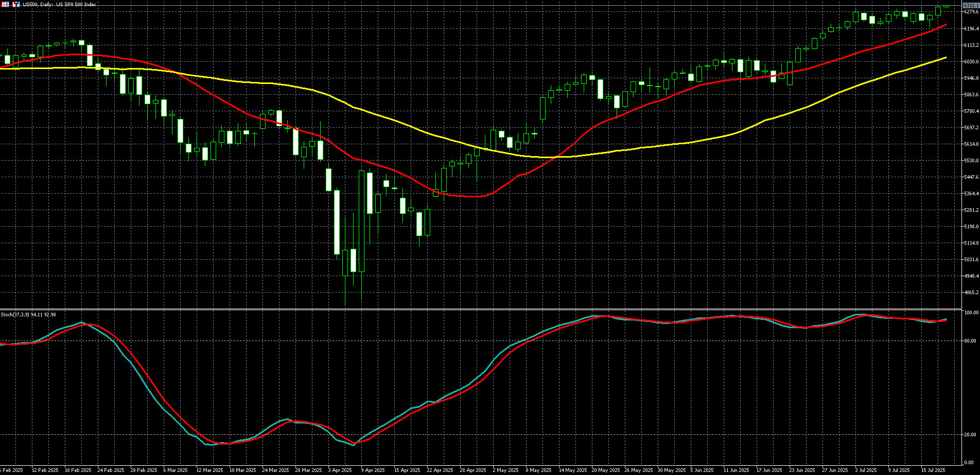
Task: Click the divider above the Stoch subwindow
Action: tap(481, 309)
